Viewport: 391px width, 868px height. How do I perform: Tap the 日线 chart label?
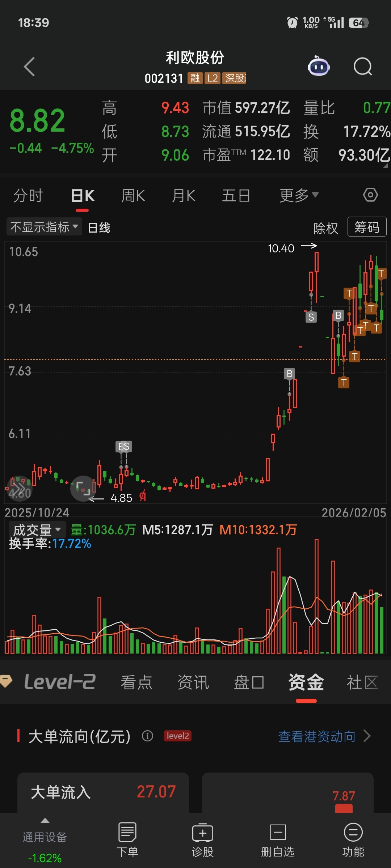(x=99, y=227)
